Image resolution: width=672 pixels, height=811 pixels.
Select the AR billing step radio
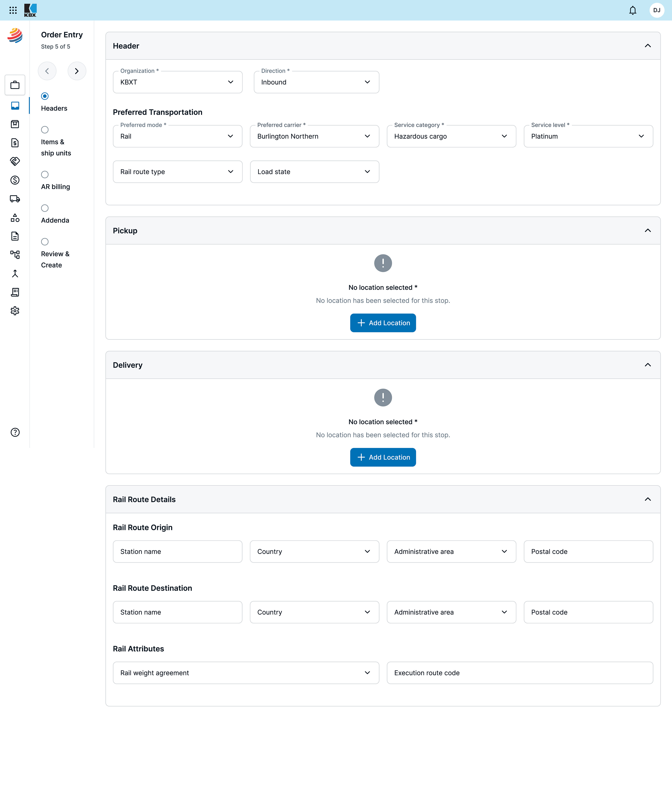45,175
